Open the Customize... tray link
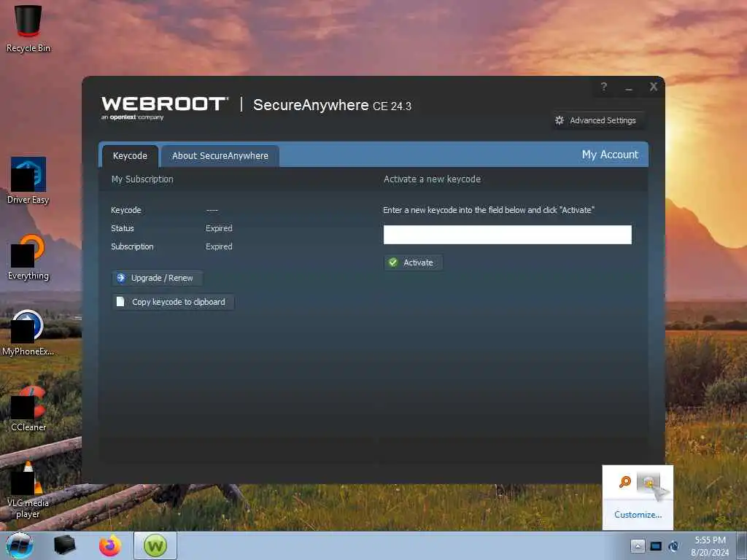 coord(638,515)
